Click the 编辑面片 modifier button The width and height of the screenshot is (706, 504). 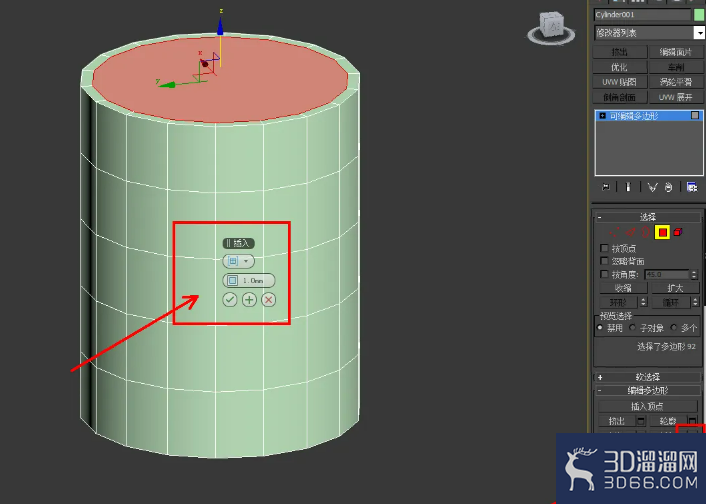coord(676,52)
